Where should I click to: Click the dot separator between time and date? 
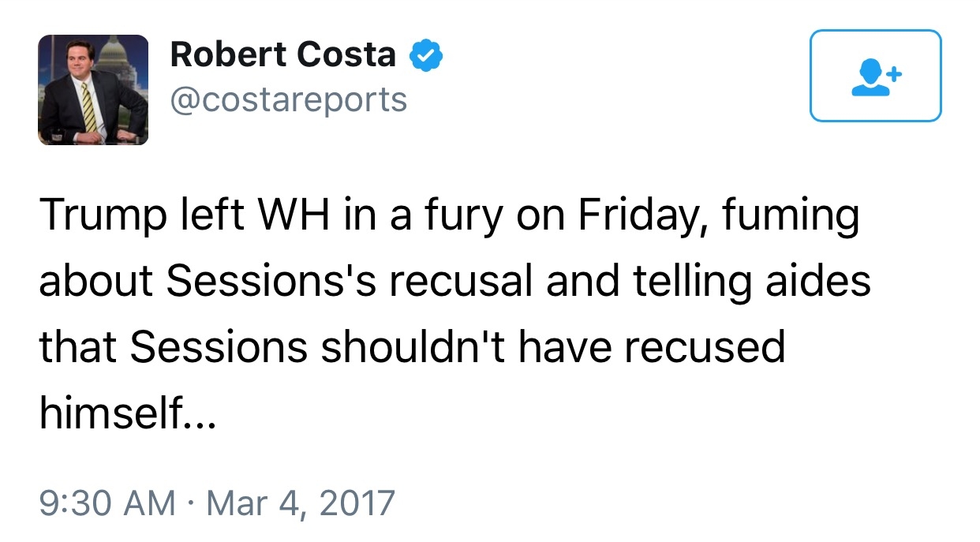(191, 503)
